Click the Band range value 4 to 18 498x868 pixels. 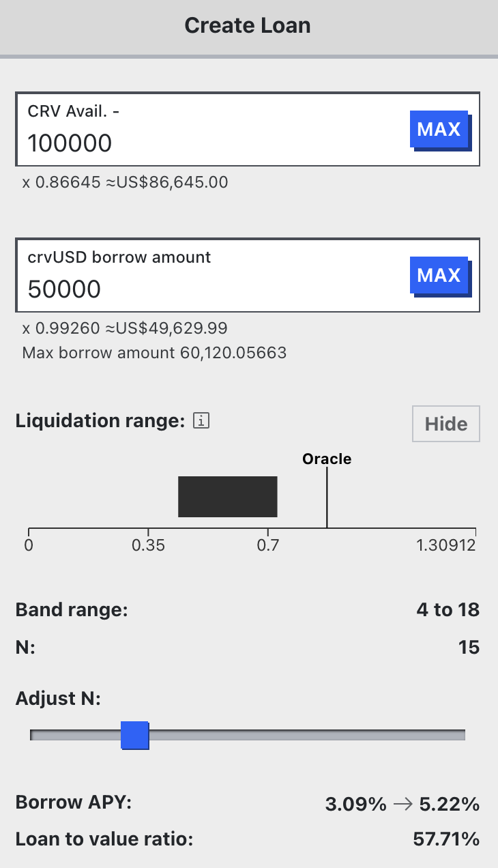click(x=448, y=610)
